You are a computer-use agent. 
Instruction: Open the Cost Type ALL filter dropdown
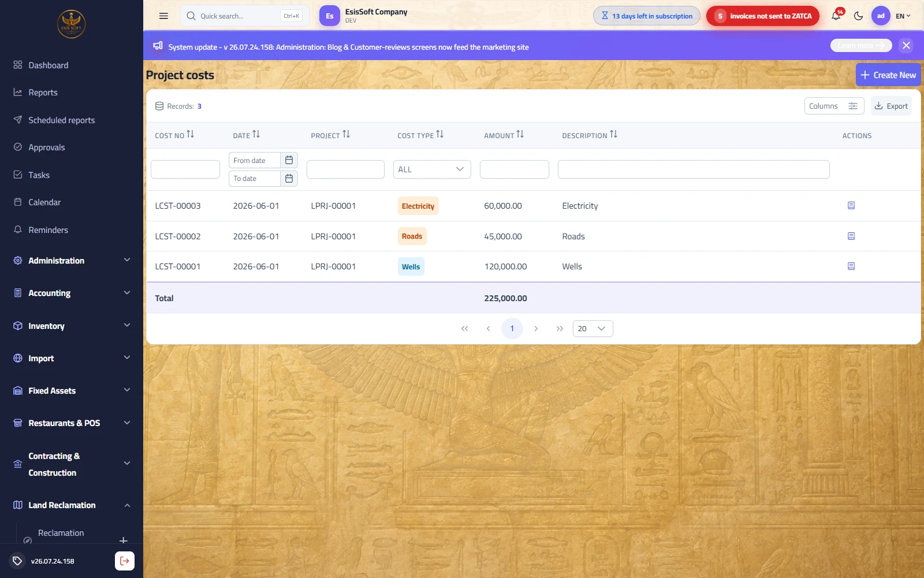(x=432, y=169)
